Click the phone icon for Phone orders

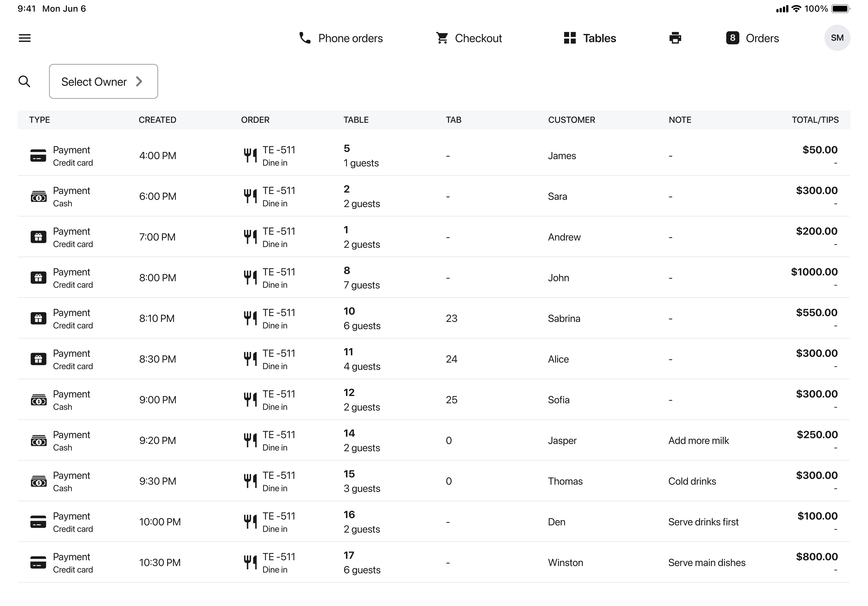(305, 38)
